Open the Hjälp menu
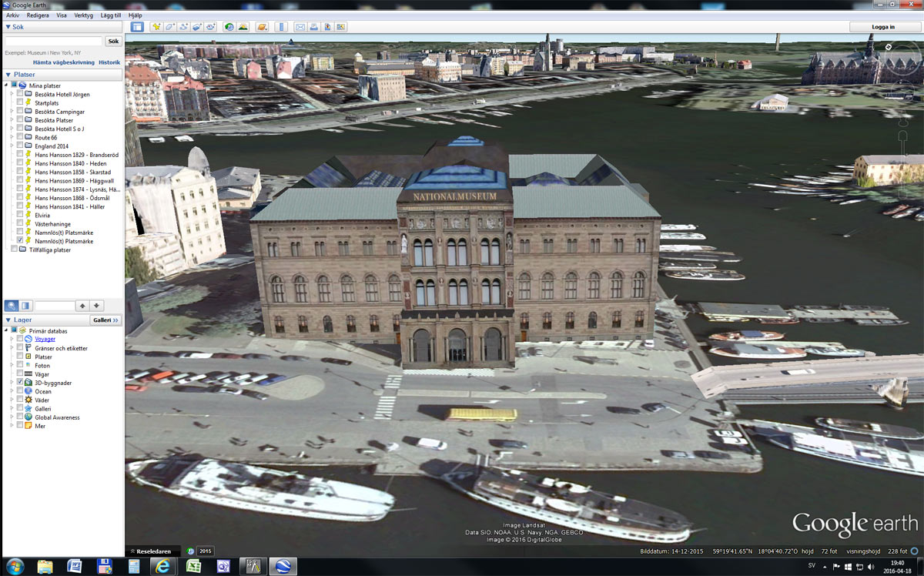 pyautogui.click(x=136, y=15)
